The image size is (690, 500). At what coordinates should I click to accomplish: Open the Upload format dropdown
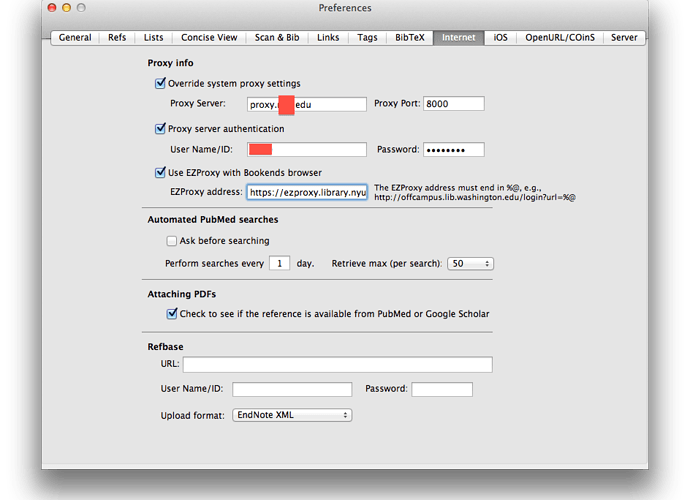click(291, 415)
